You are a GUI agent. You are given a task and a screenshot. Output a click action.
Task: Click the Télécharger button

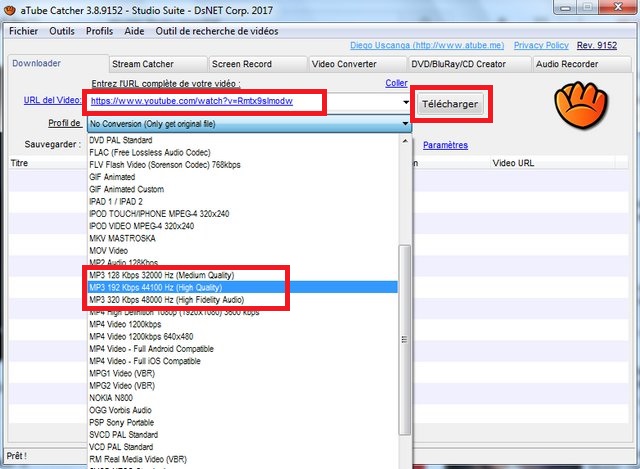pyautogui.click(x=450, y=104)
